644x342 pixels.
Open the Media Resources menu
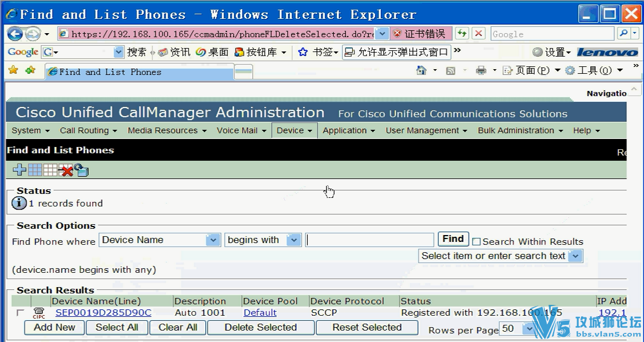pyautogui.click(x=167, y=130)
